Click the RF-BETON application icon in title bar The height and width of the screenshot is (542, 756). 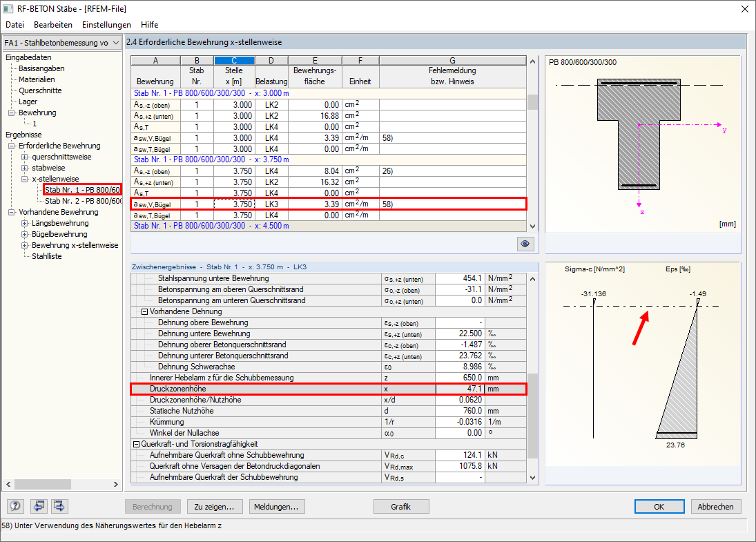click(8, 8)
